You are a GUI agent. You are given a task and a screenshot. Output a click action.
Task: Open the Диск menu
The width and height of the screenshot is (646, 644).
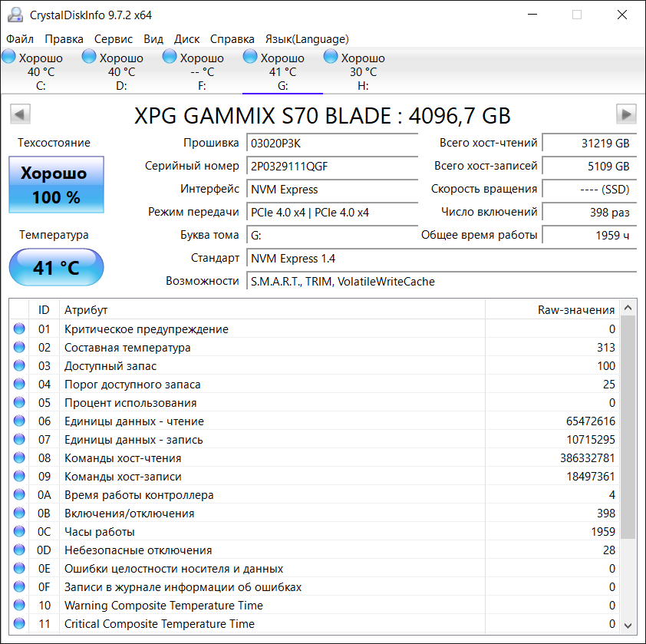click(186, 39)
